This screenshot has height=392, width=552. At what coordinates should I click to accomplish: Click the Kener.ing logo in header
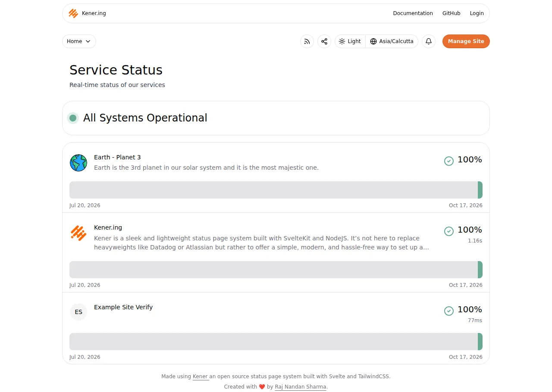pyautogui.click(x=73, y=13)
